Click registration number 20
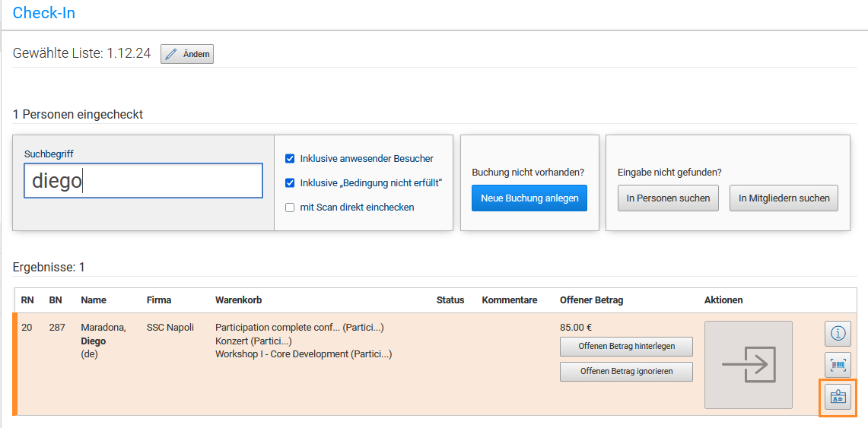This screenshot has width=868, height=428. pos(27,328)
